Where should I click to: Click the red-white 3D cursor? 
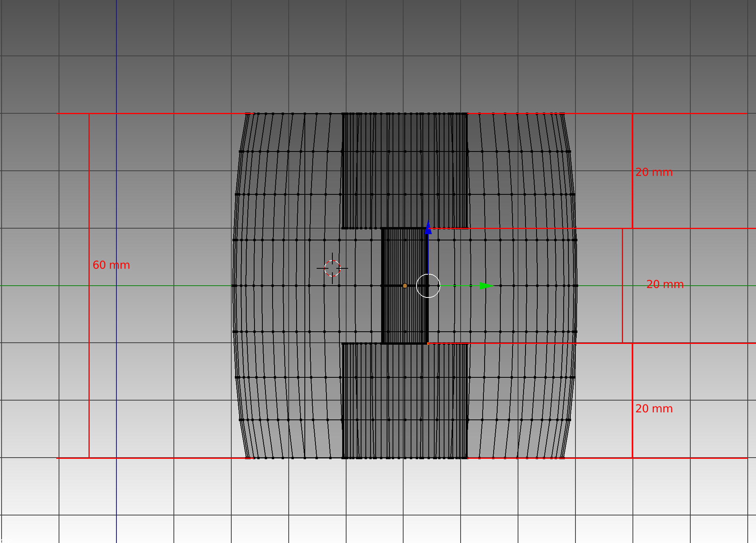pos(332,268)
